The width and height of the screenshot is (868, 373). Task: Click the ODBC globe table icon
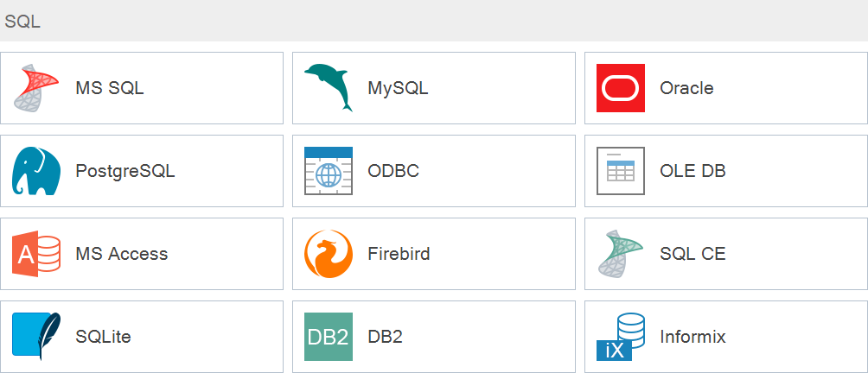(x=329, y=171)
